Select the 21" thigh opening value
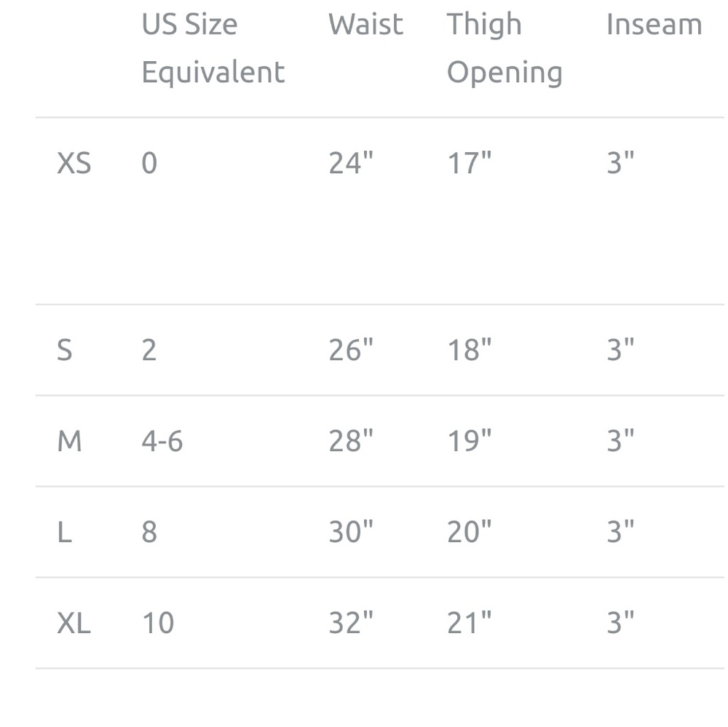 470,622
